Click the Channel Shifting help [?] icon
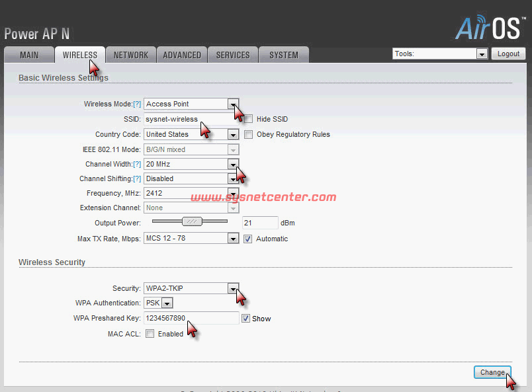Viewport: 532px width, 392px height. 137,179
